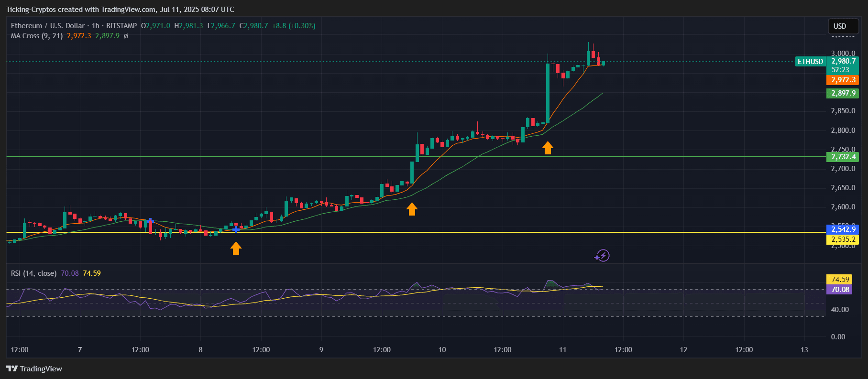
Task: Click the green 2,732.4 line price tag
Action: [843, 157]
